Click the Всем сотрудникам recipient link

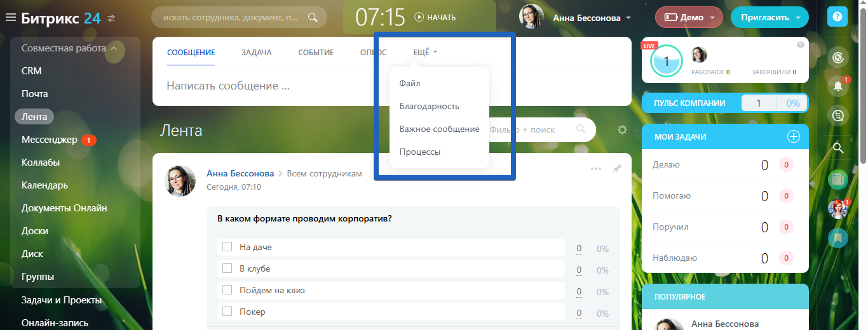coord(324,173)
